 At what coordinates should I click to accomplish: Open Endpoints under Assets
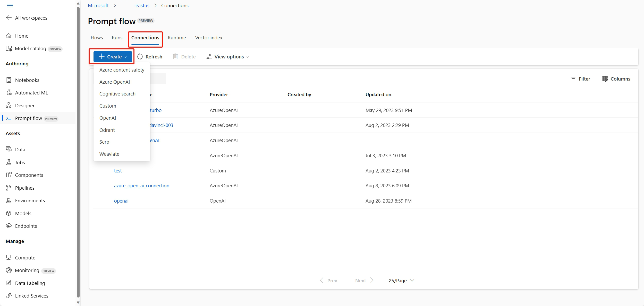[26, 226]
